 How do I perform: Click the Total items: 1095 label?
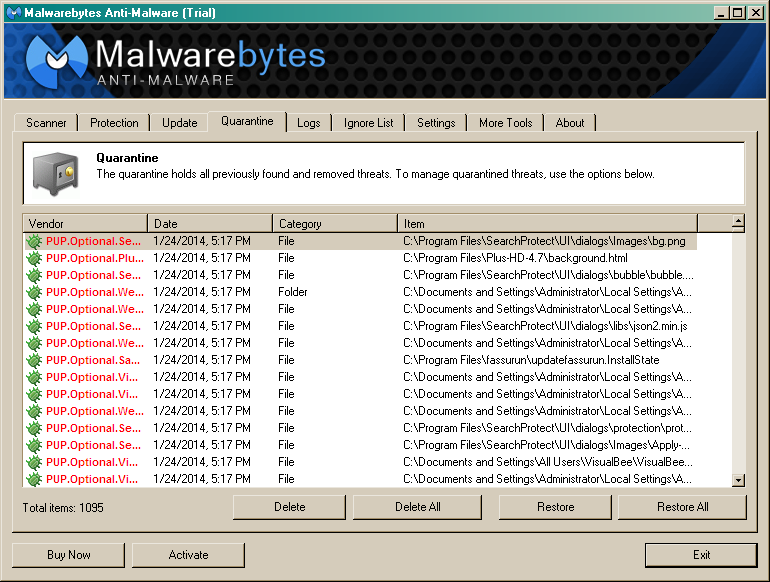(x=63, y=508)
